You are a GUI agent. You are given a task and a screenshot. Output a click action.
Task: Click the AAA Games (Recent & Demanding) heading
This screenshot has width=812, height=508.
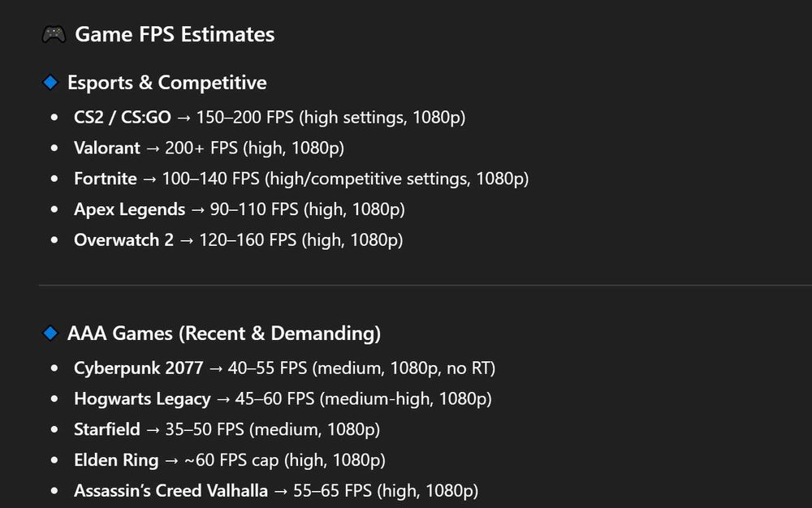223,333
